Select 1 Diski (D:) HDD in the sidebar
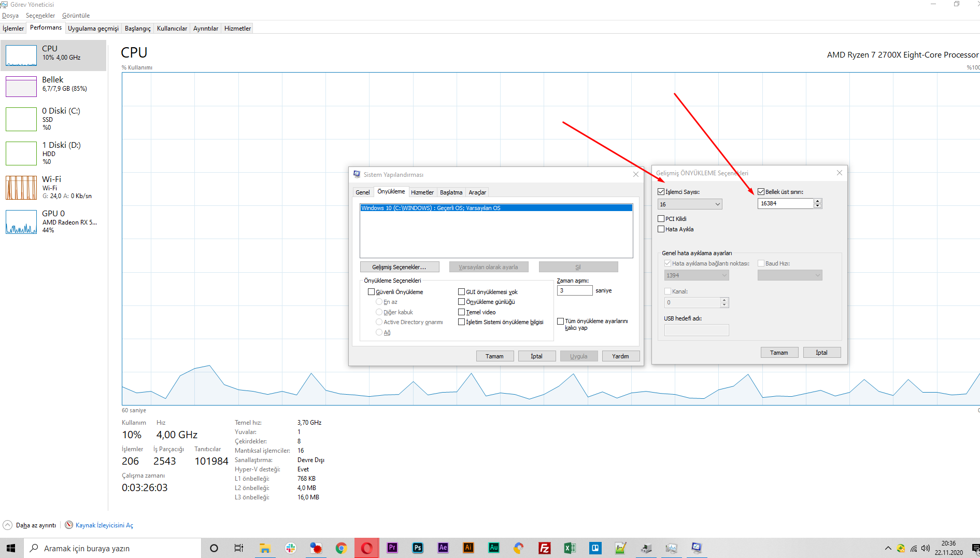 pyautogui.click(x=53, y=153)
